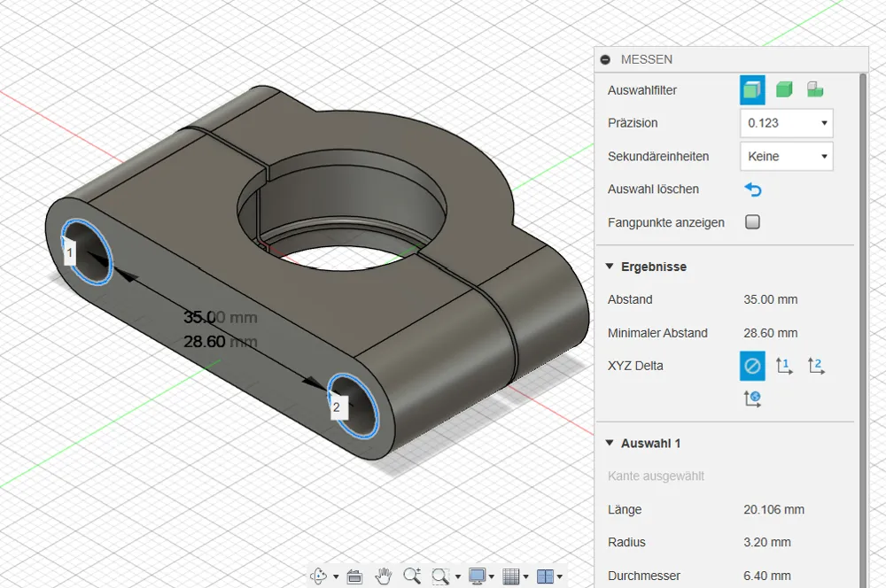Click the Minimaler Abstand value 28.60 mm

pyautogui.click(x=770, y=333)
